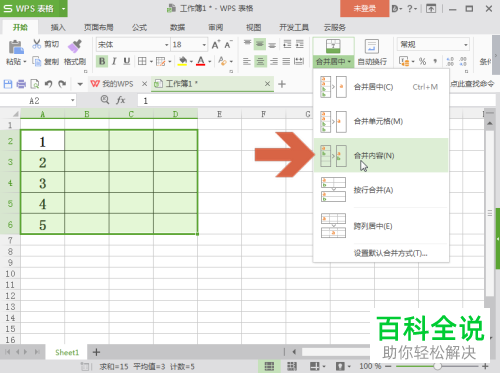This screenshot has height=373, width=500.
Task: Click the percent style icon
Action: [422, 61]
